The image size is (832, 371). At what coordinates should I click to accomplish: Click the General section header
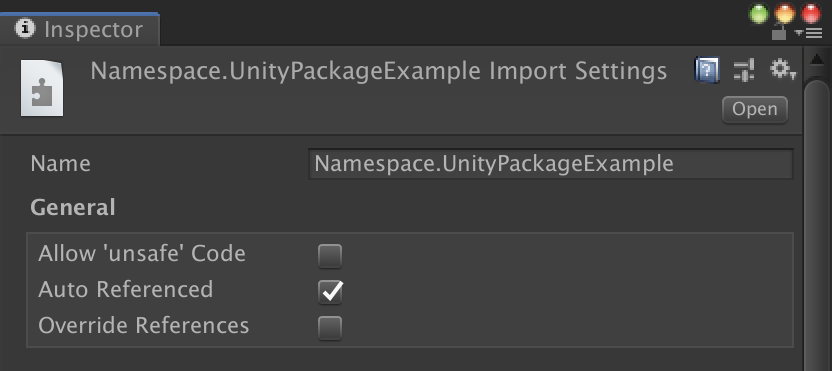[x=73, y=208]
